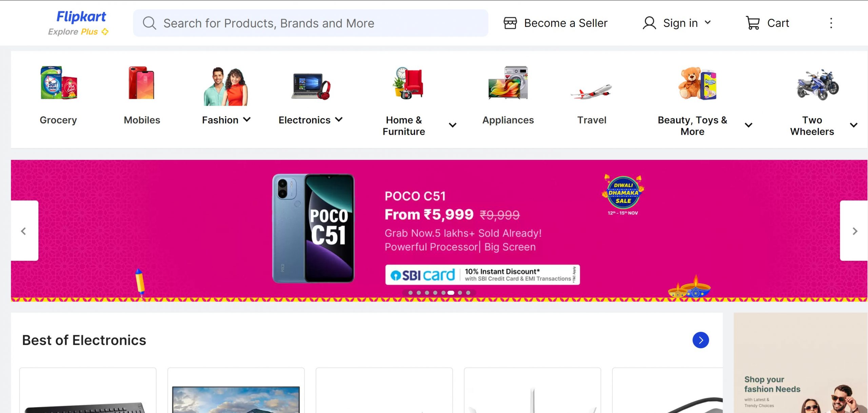Screen dimensions: 868x413
Task: Select the first carousel indicator dot
Action: click(x=411, y=293)
